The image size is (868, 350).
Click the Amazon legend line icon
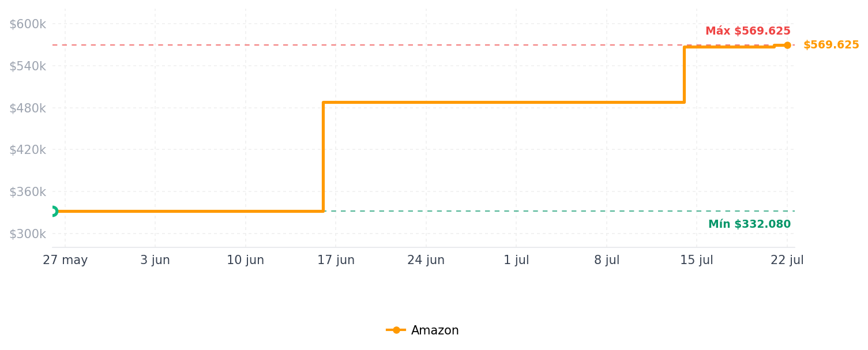coord(396,330)
